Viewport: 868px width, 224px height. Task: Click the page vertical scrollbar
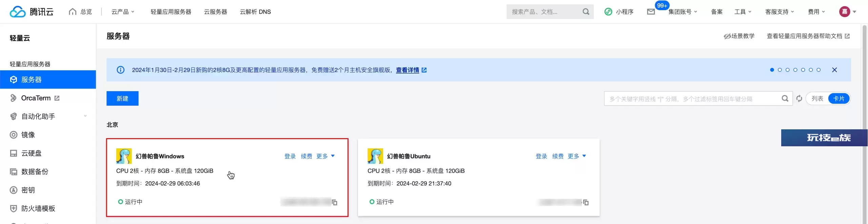[x=864, y=124]
